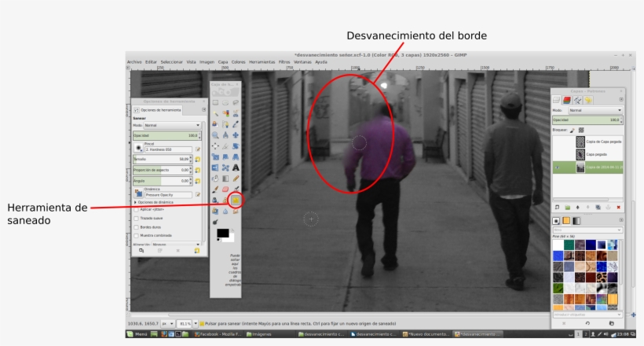Open layers Modo Normal dropdown
The height and width of the screenshot is (346, 644).
595,110
